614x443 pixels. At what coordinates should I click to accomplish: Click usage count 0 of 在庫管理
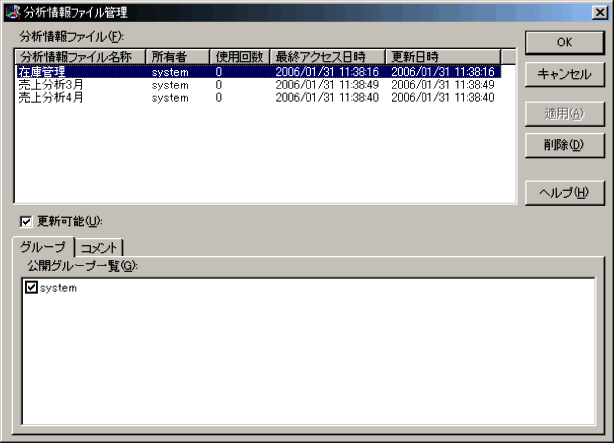(x=219, y=72)
